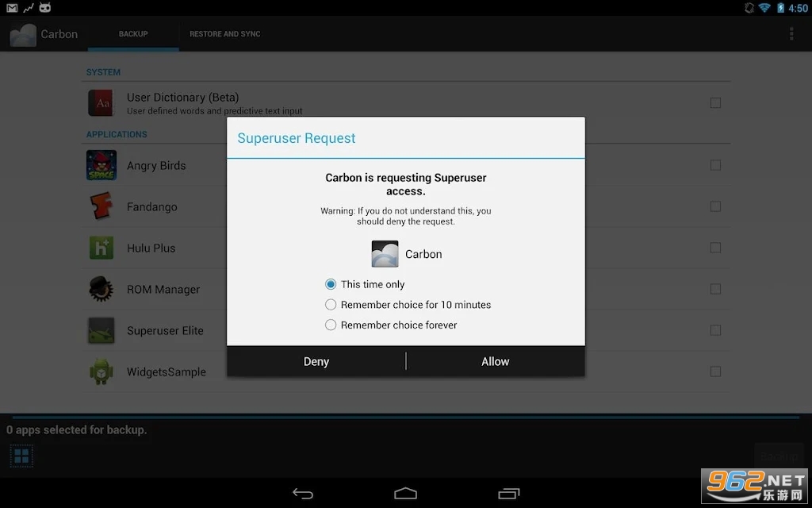
Task: Open the Gmail notification icon
Action: pos(11,8)
